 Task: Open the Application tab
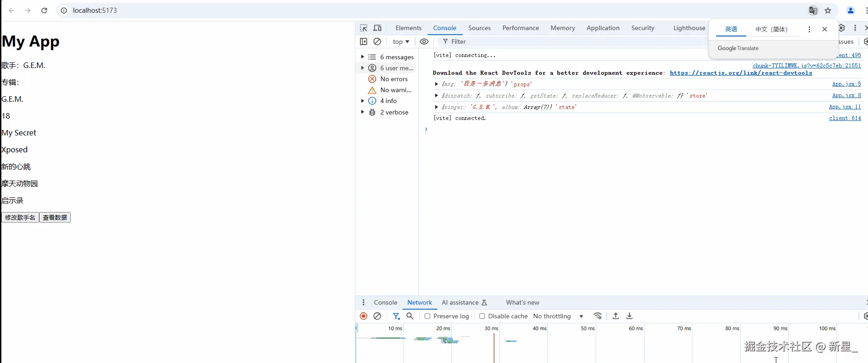click(x=603, y=28)
